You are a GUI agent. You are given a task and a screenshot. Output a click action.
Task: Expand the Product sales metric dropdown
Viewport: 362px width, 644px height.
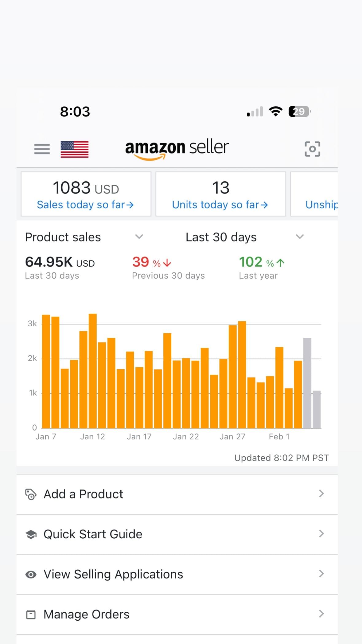coord(139,237)
